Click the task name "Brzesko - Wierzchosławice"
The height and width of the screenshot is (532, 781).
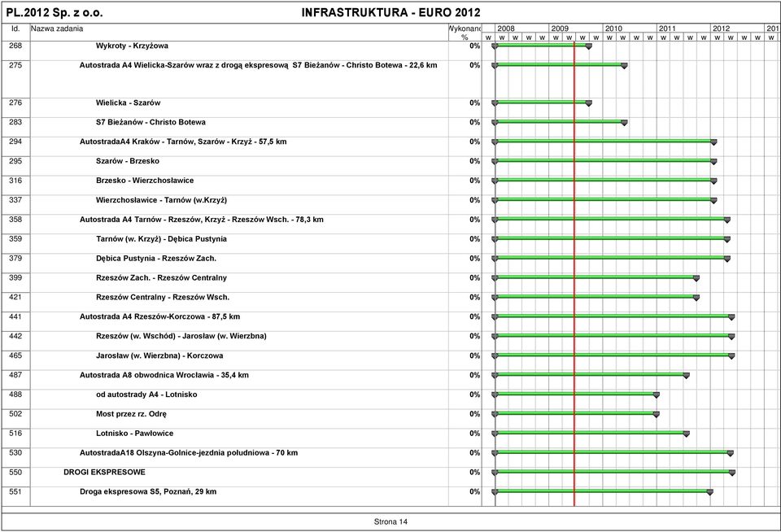point(145,181)
